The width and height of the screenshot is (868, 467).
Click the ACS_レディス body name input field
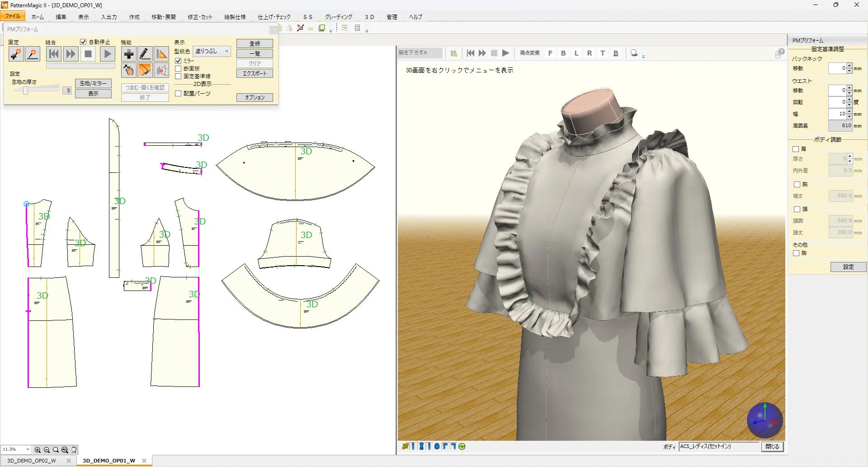(719, 447)
